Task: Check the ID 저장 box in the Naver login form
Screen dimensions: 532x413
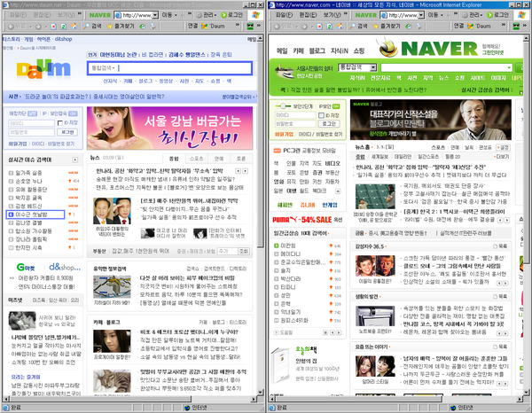Action: [x=321, y=115]
